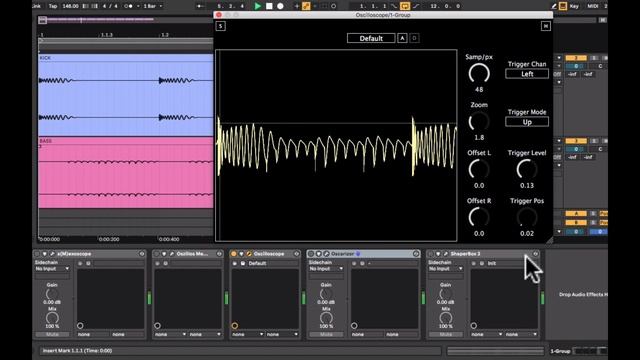Open ShaperBox 2 Sidechain No Input dropdown

(x=446, y=269)
